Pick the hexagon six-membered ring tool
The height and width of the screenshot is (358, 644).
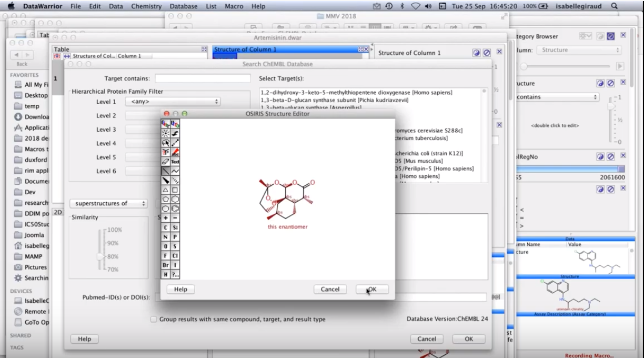click(175, 199)
